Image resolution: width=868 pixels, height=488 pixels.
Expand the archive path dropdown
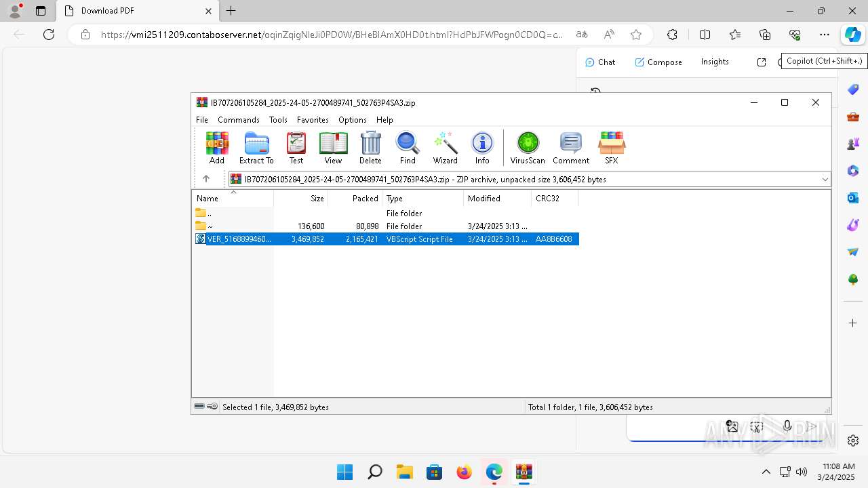(x=825, y=180)
